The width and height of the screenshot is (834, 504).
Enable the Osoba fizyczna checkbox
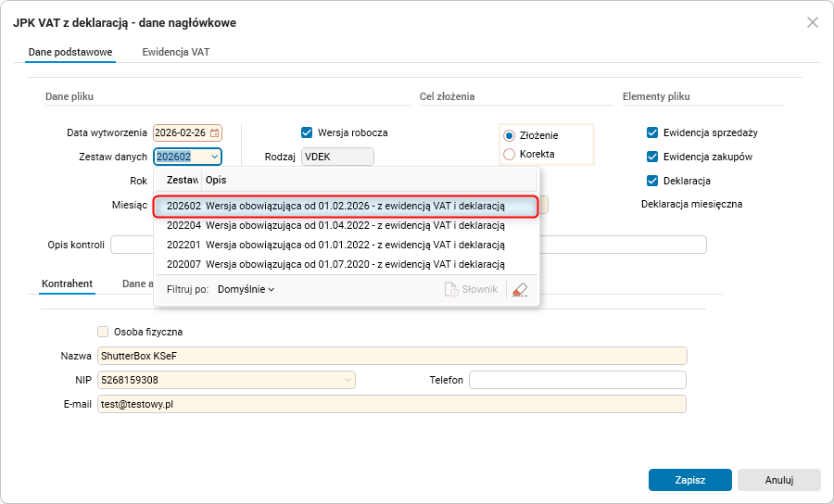pyautogui.click(x=103, y=332)
